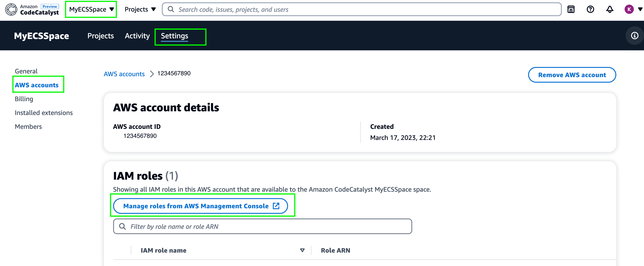Open the Projects dropdown in top bar
Image resolution: width=644 pixels, height=266 pixels.
click(x=140, y=9)
